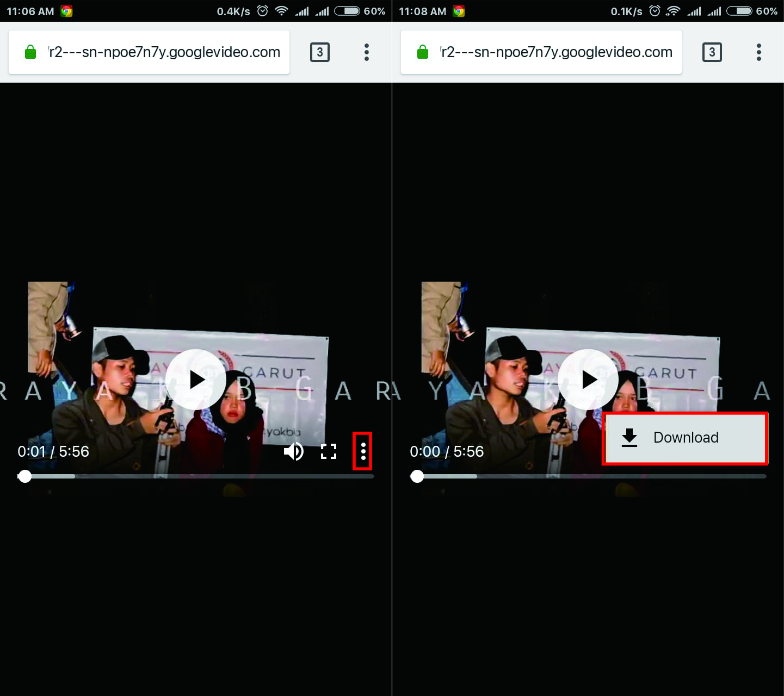This screenshot has height=696, width=784.
Task: Select the googlevideo.com address bar text
Action: 163,52
